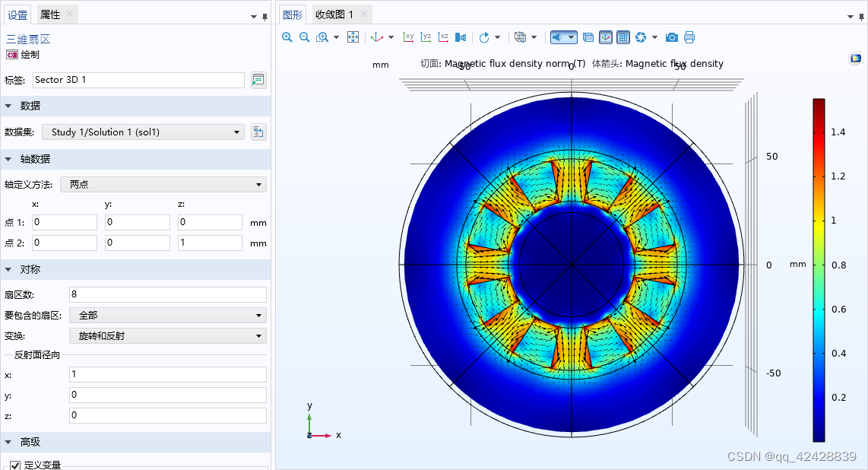
Task: Click the wireframe cube icon
Action: [520, 37]
